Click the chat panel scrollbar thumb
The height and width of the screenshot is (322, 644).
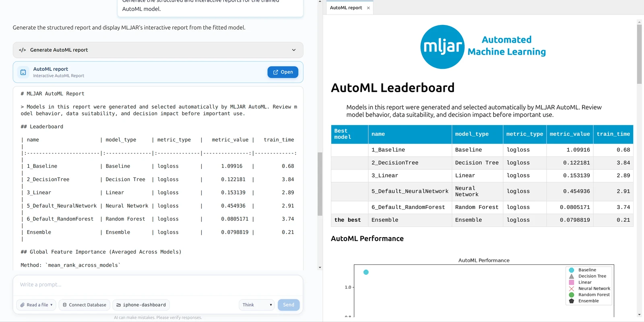tap(320, 184)
